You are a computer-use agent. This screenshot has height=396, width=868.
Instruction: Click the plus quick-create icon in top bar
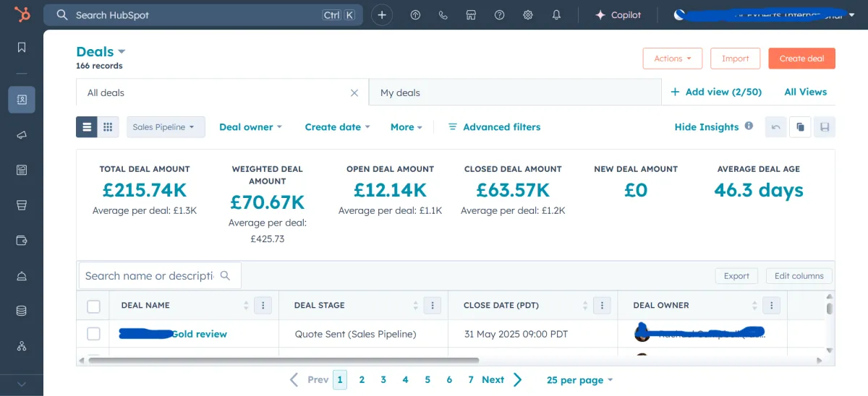point(382,14)
